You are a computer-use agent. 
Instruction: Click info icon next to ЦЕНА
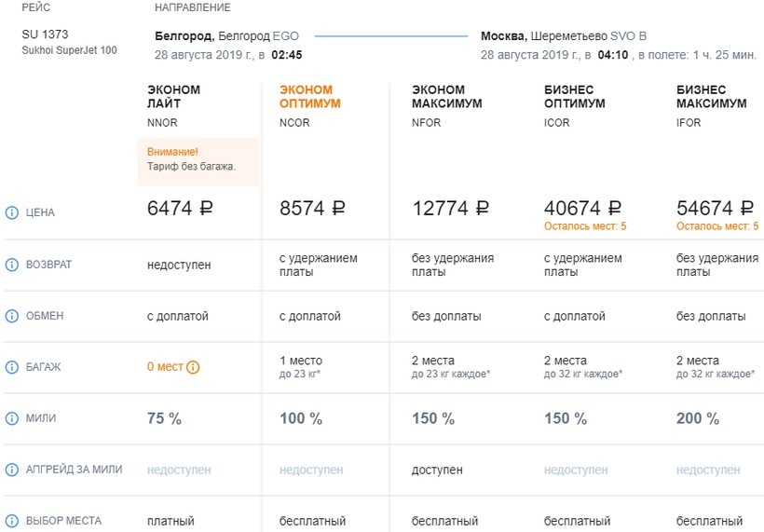[12, 212]
